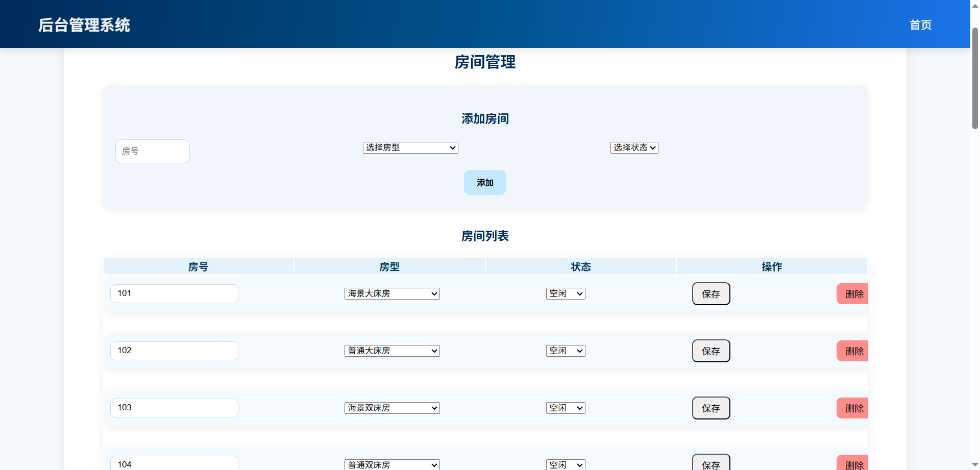Open room 101's 房型 dropdown showing 海景大床房

391,293
